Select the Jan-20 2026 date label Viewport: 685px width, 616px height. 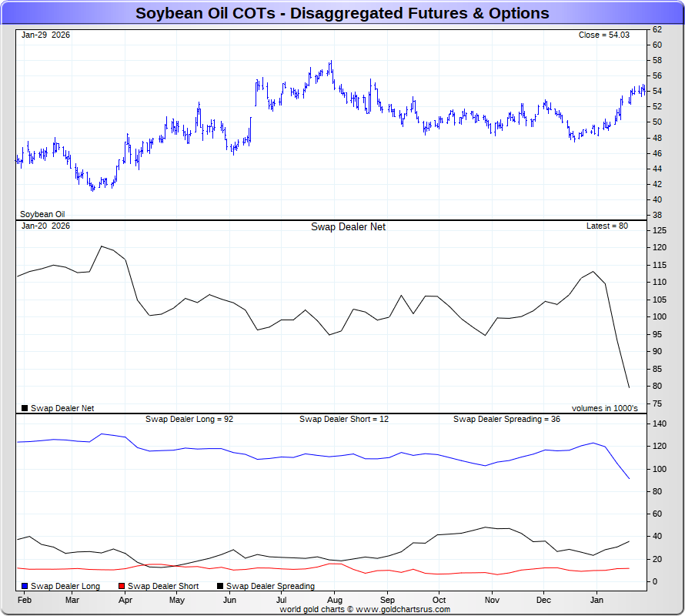tap(45, 226)
